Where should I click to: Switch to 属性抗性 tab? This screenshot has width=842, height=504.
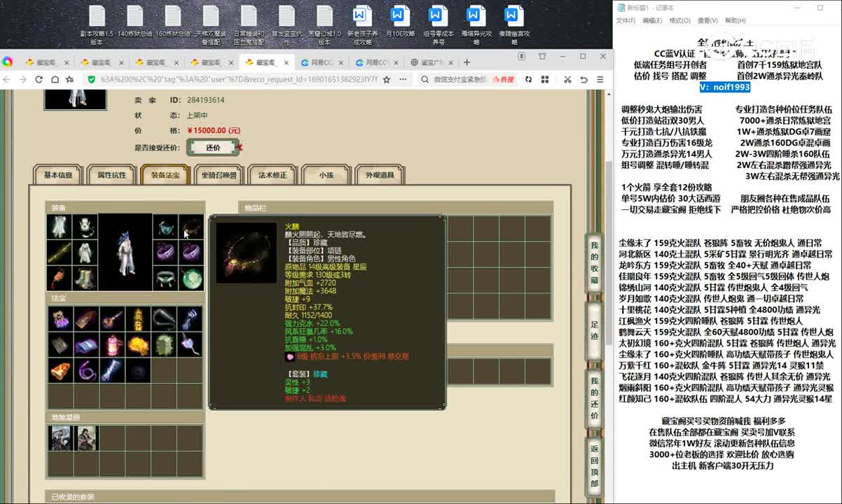point(111,175)
